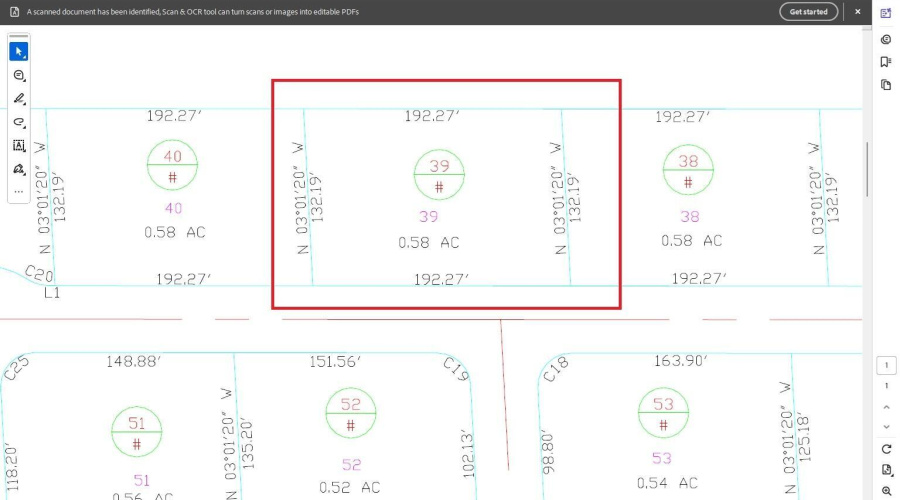Click the '102.13'' vertical dimension
900x500 pixels.
tap(468, 454)
